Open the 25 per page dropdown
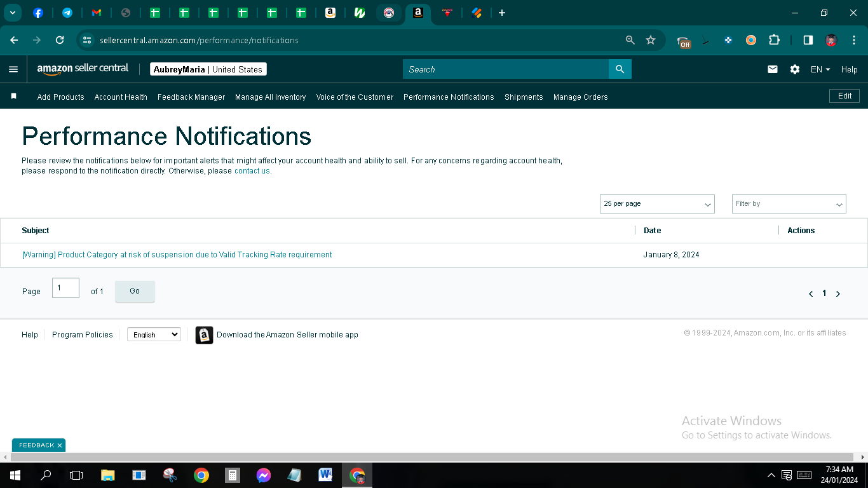868x488 pixels. tap(657, 204)
